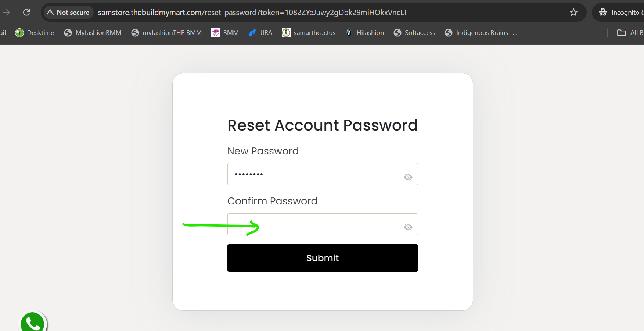The width and height of the screenshot is (644, 331).
Task: Submit the reset password form
Action: tap(323, 258)
